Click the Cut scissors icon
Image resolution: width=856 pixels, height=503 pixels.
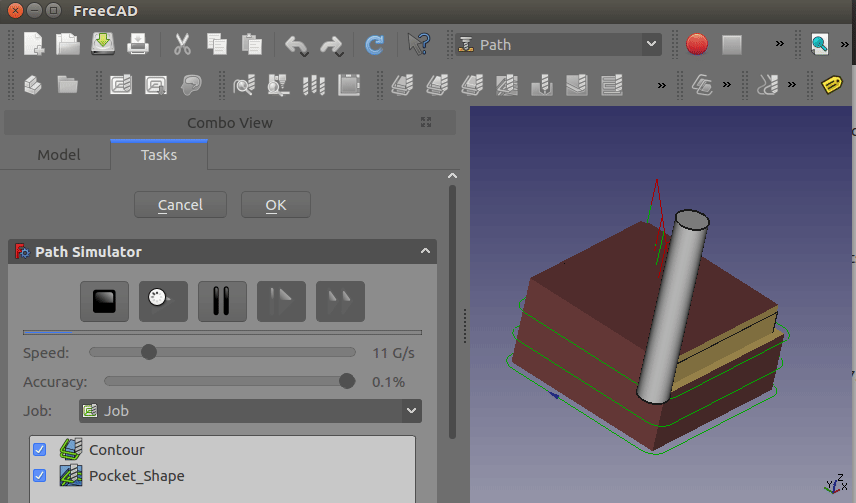pos(182,44)
